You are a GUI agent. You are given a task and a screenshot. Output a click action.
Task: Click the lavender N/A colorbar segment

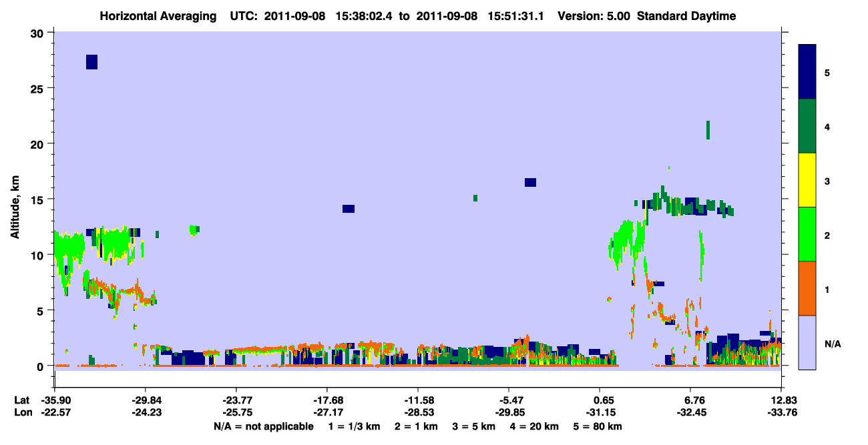807,342
